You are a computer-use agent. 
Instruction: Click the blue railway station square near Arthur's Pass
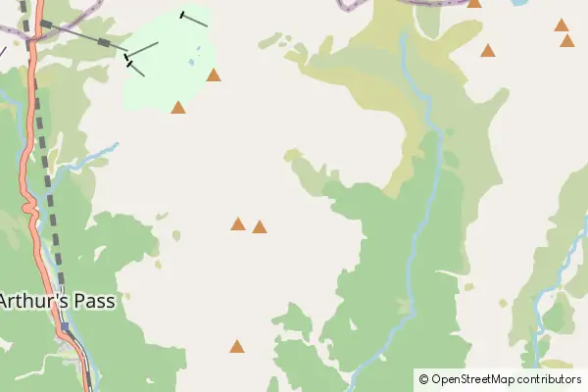click(x=65, y=326)
